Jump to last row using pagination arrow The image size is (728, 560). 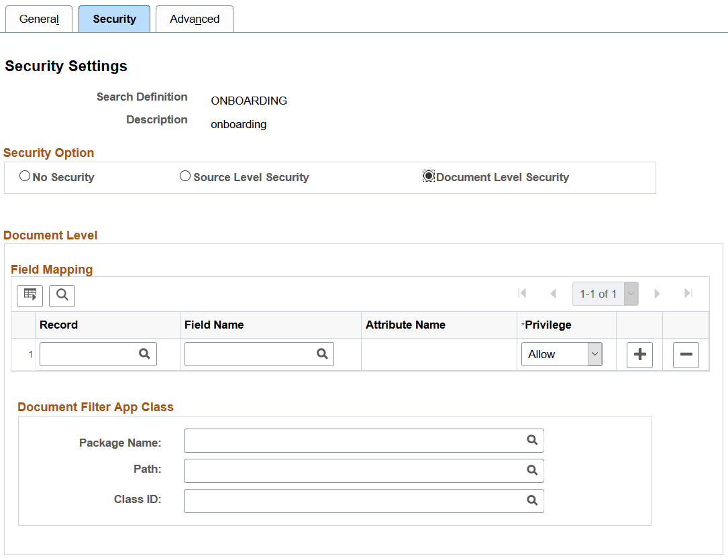[x=687, y=293]
